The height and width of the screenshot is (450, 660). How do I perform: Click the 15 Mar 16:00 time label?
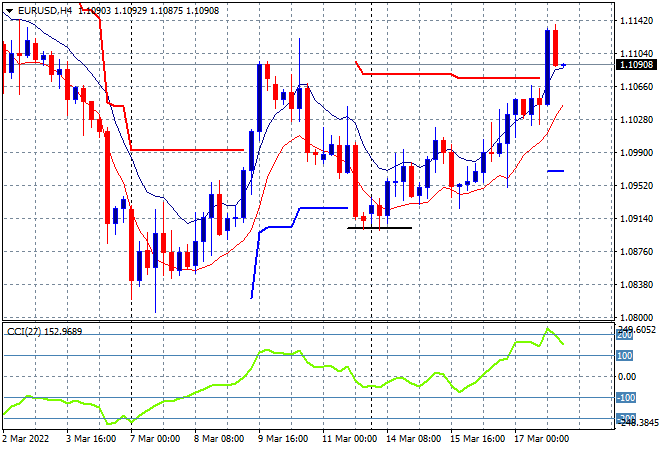coord(478,439)
